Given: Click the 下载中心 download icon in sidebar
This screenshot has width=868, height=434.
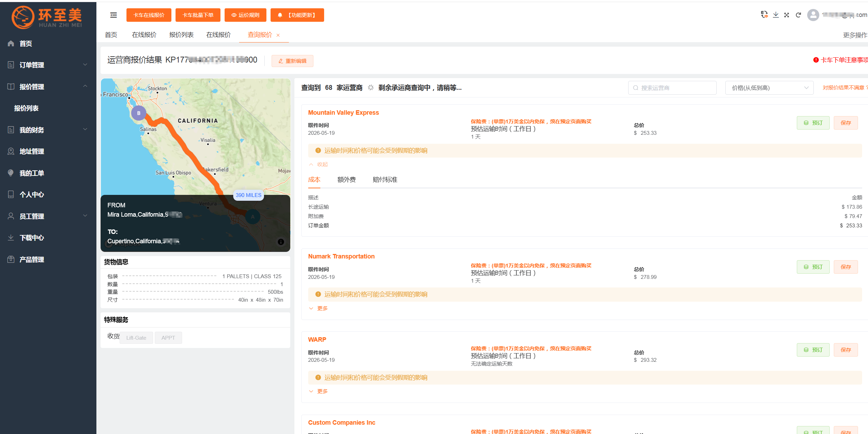Looking at the screenshot, I should tap(11, 238).
